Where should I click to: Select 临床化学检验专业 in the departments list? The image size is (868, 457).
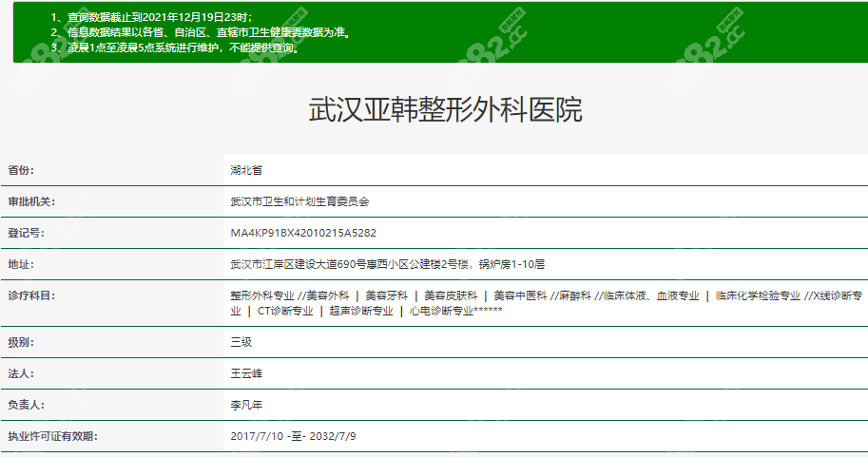coord(758,296)
